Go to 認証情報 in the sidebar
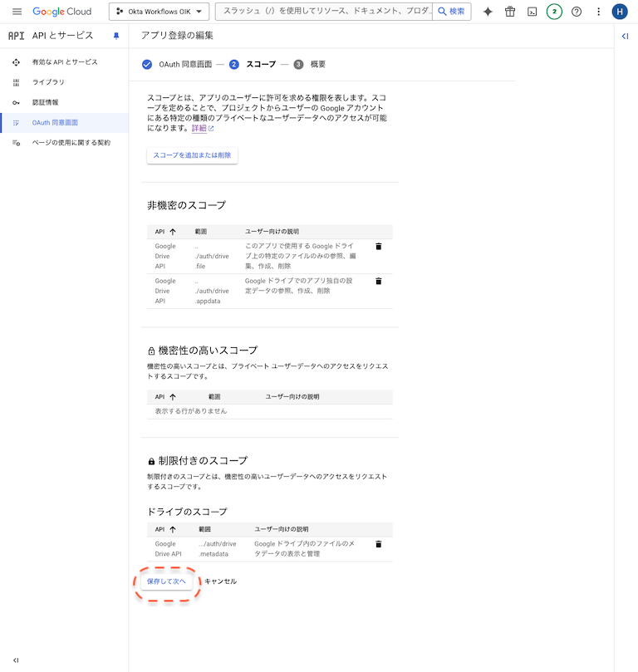Screen dimensions: 638x672 [x=45, y=102]
